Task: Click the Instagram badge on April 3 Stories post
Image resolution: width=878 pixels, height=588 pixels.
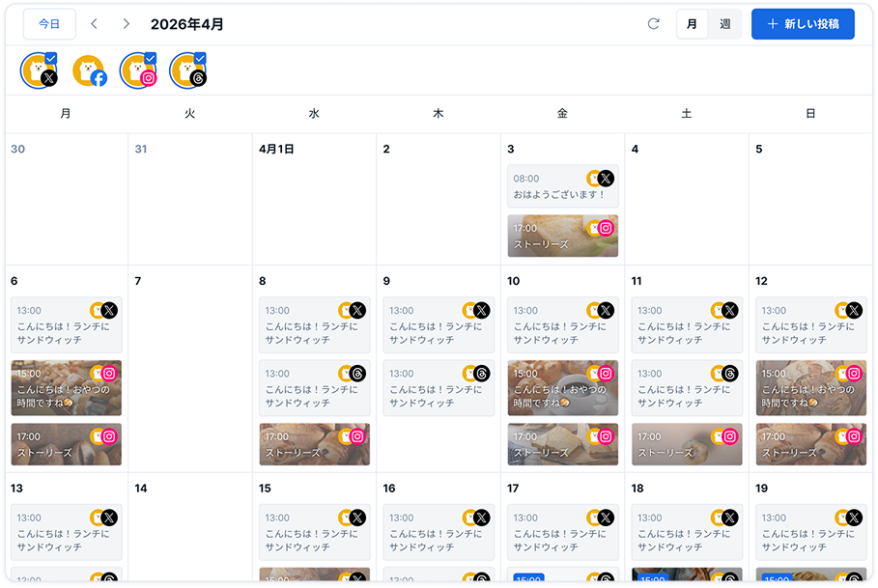Action: (607, 227)
